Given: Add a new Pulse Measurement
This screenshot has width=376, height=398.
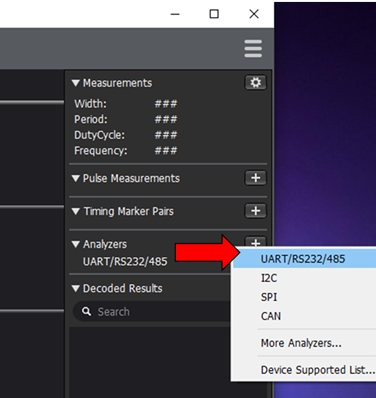Looking at the screenshot, I should tap(256, 178).
